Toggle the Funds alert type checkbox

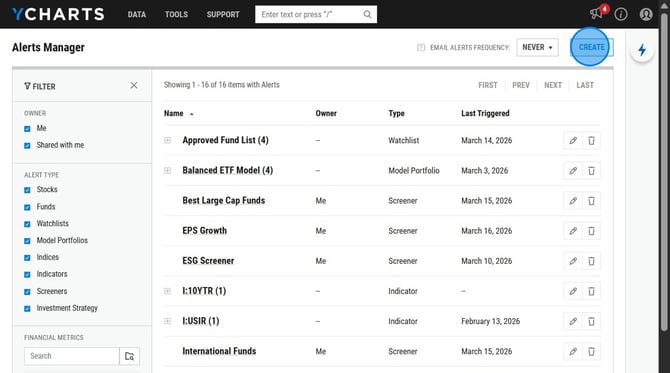tap(27, 207)
